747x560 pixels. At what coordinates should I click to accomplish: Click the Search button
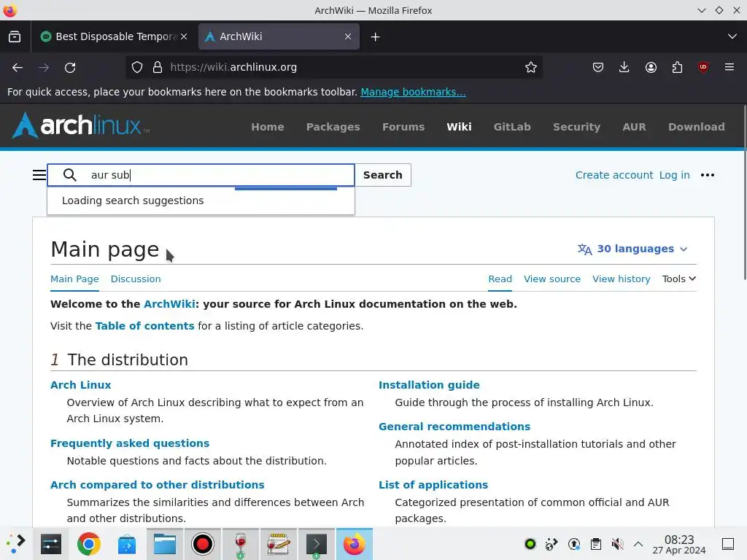(x=382, y=175)
